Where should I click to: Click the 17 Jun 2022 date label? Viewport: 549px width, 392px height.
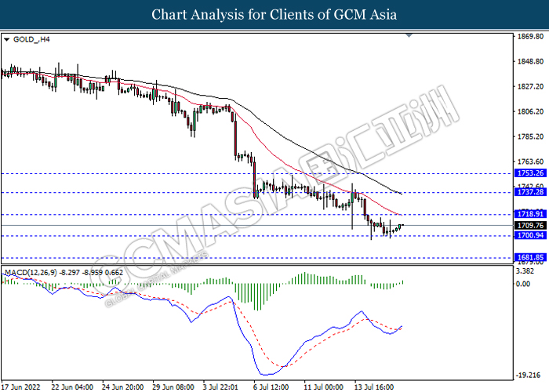(x=20, y=387)
